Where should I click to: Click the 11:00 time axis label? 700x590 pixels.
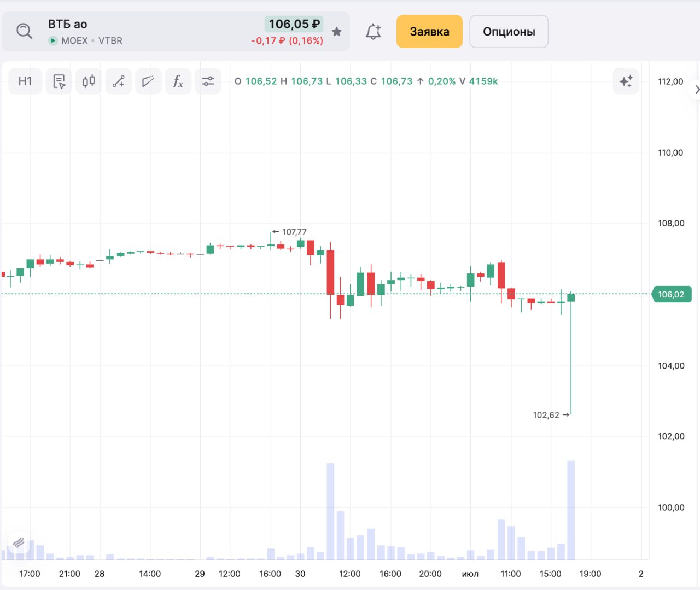point(511,574)
